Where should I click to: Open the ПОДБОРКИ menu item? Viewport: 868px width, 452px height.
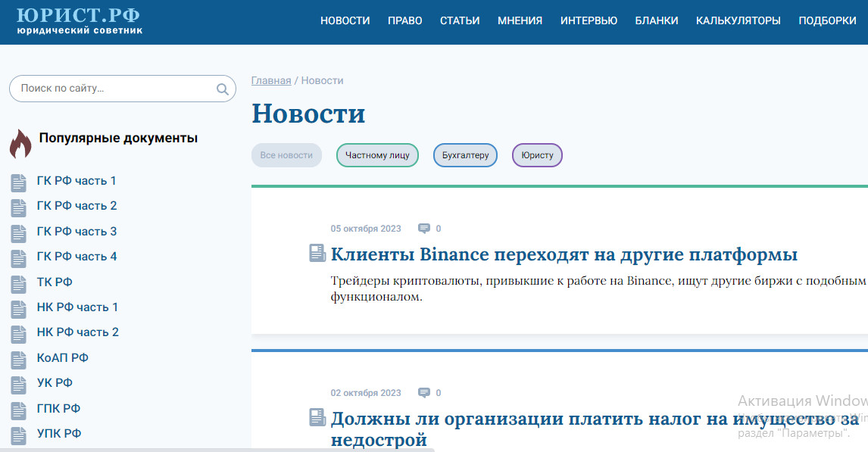pos(827,20)
